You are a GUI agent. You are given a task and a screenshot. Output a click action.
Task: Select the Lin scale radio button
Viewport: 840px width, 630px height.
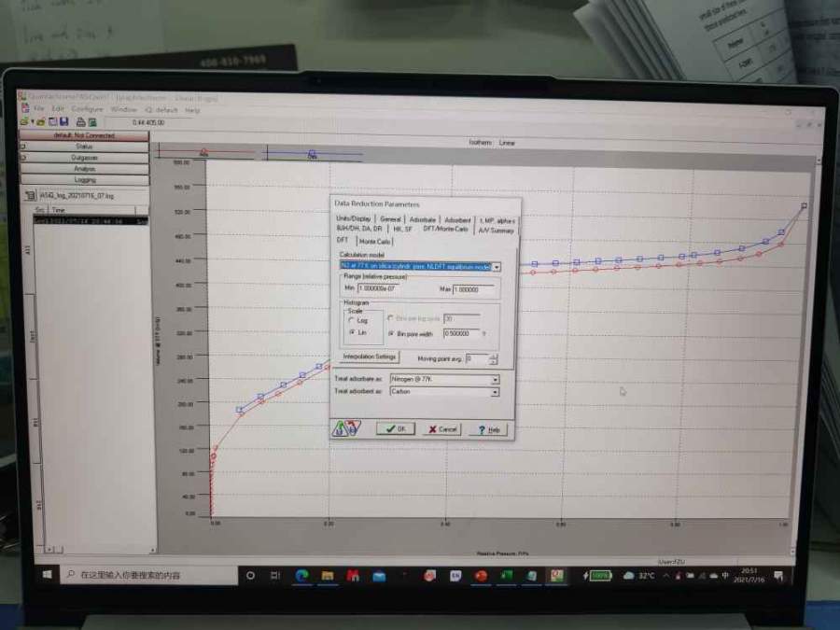(x=352, y=332)
